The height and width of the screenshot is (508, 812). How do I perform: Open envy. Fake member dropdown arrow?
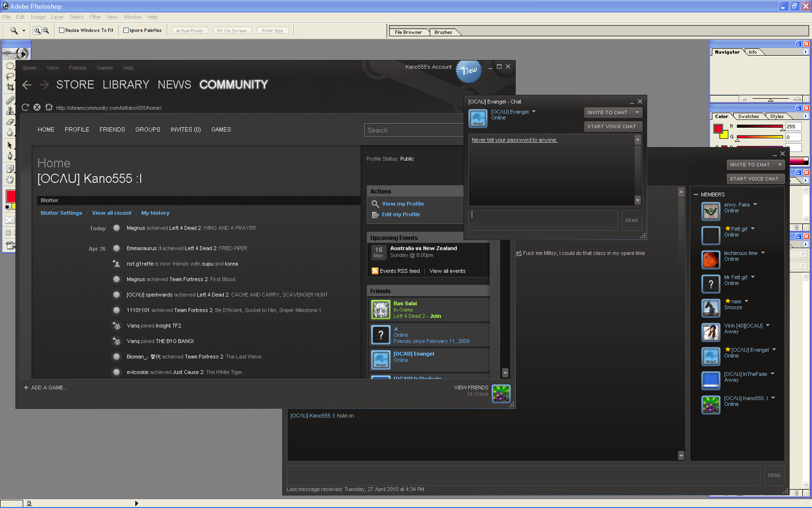click(x=755, y=204)
